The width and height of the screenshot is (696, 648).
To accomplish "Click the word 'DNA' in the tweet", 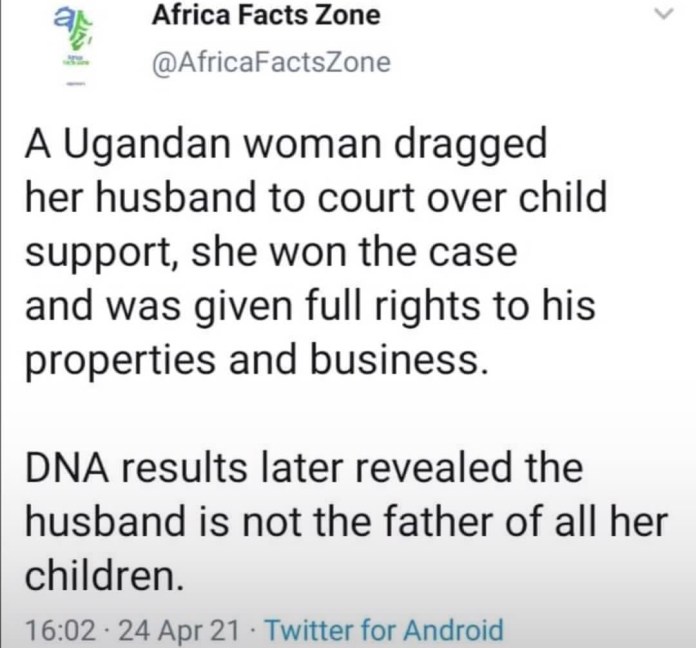I will tap(67, 470).
